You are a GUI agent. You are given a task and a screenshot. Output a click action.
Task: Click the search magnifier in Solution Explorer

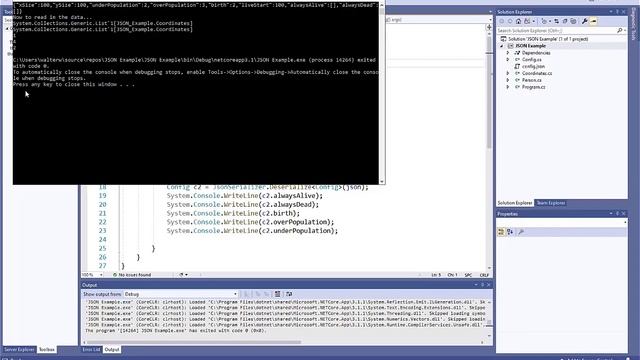pos(620,30)
